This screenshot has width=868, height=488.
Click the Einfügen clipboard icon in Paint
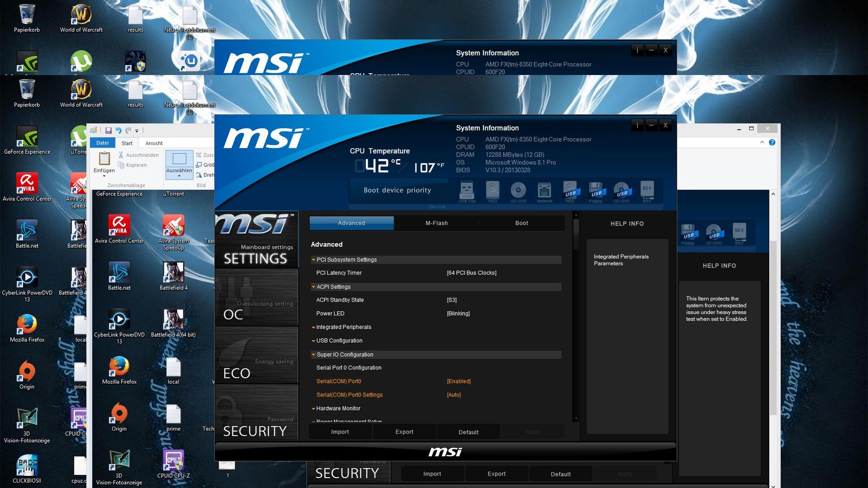104,159
